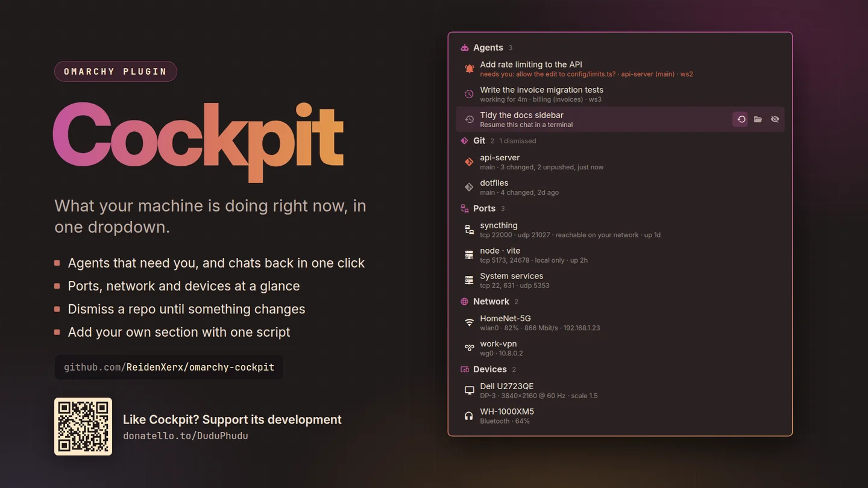Select the "work-vpn" network name
The height and width of the screenshot is (488, 868).
coord(498,344)
